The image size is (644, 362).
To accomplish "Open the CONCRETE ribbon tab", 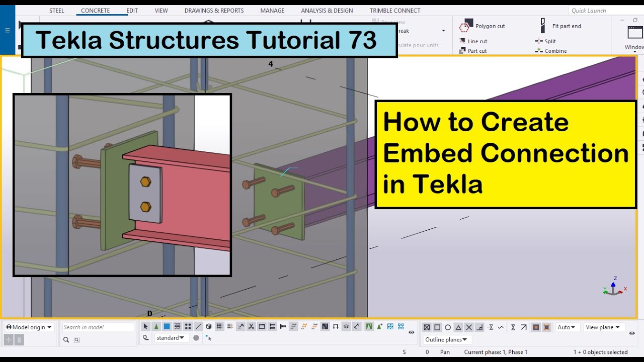I will coord(95,11).
